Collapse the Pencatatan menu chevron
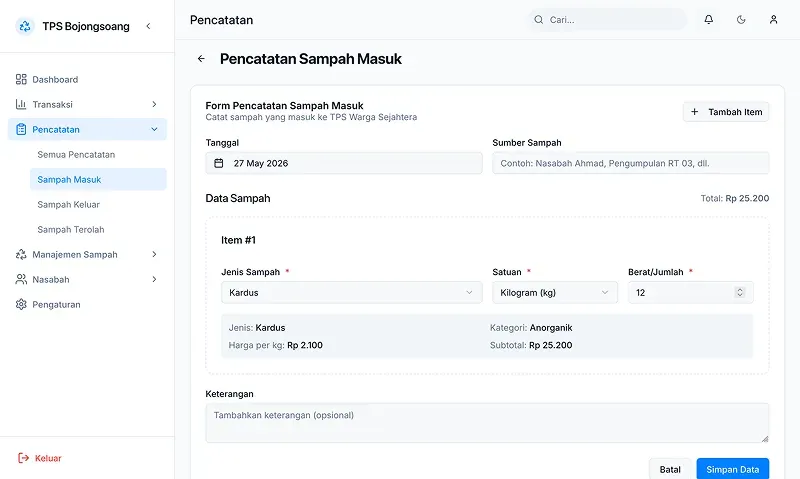Screen dimensions: 800x479 point(154,129)
